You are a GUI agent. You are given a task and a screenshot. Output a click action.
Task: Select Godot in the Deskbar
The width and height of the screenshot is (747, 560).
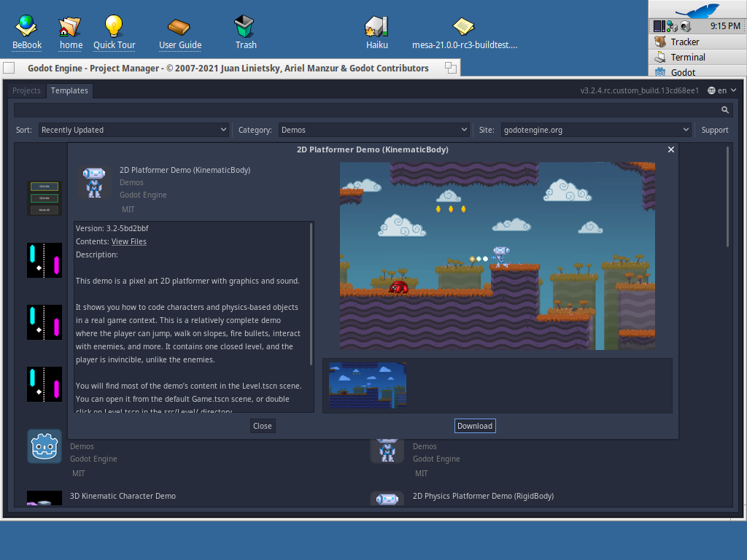697,71
